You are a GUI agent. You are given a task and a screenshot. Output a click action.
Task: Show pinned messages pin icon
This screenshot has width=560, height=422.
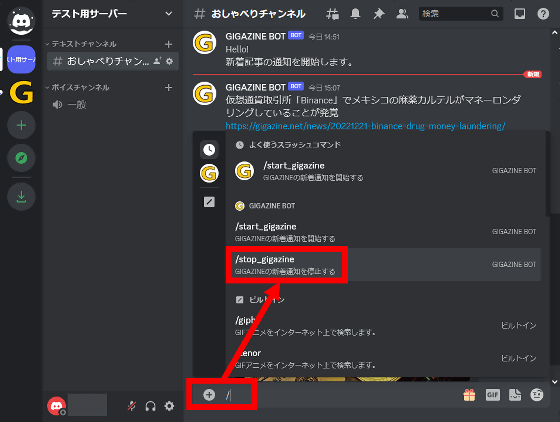pos(379,14)
